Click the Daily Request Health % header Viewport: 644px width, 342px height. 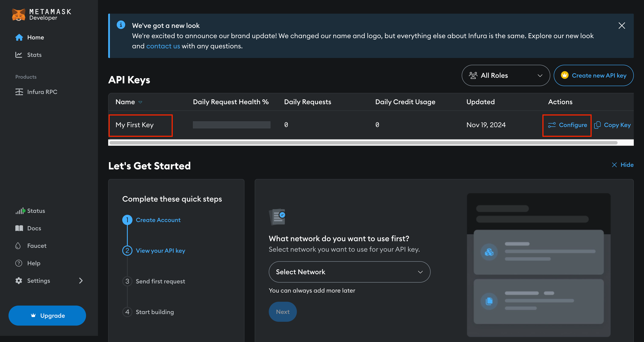[x=231, y=102]
